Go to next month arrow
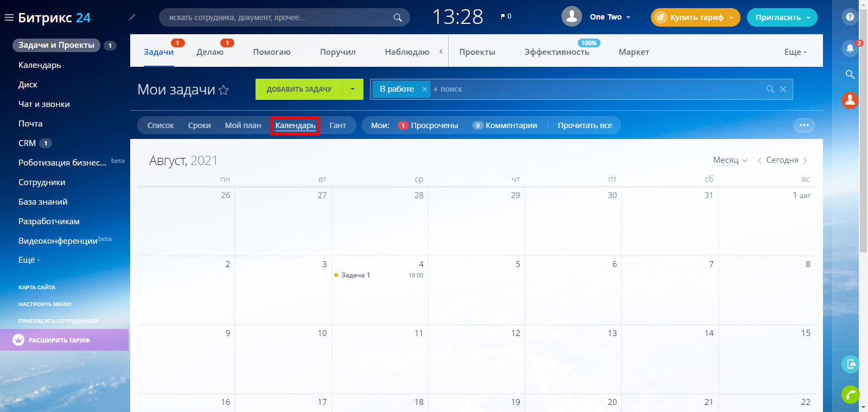 [x=805, y=161]
